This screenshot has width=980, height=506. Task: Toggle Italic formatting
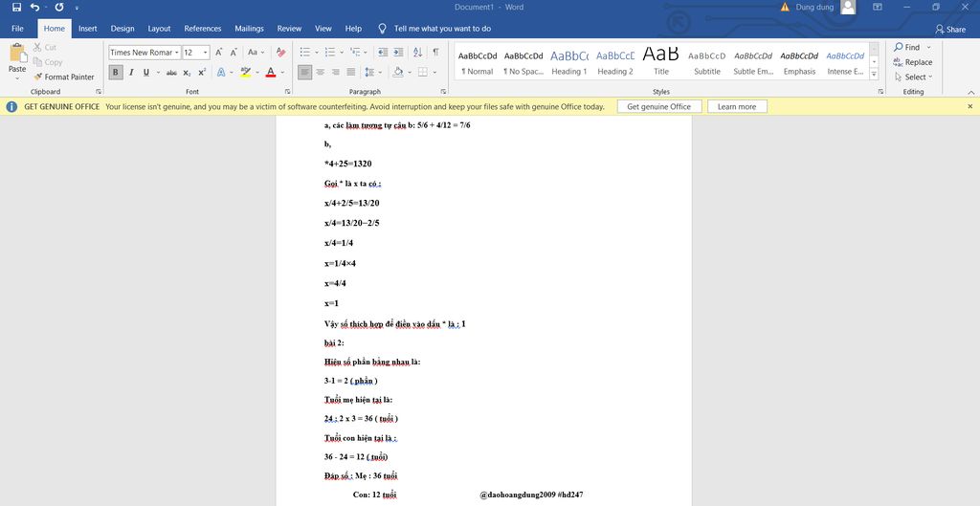[131, 73]
